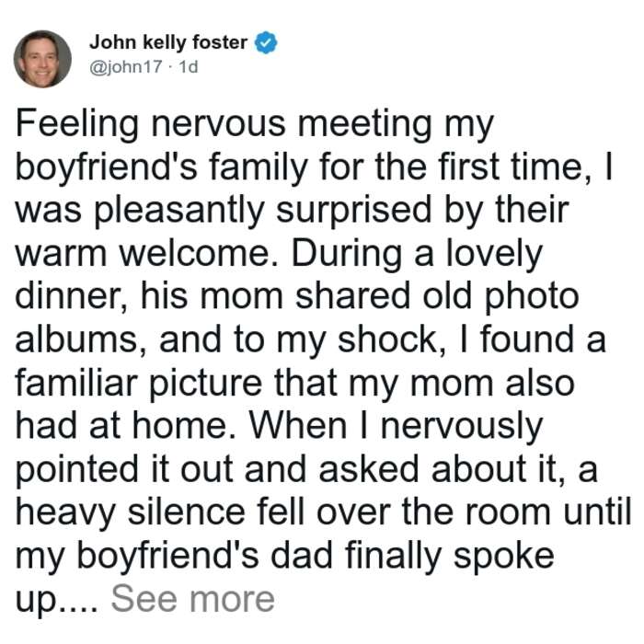
Task: Open the 1d post timestamp
Action: [x=189, y=66]
